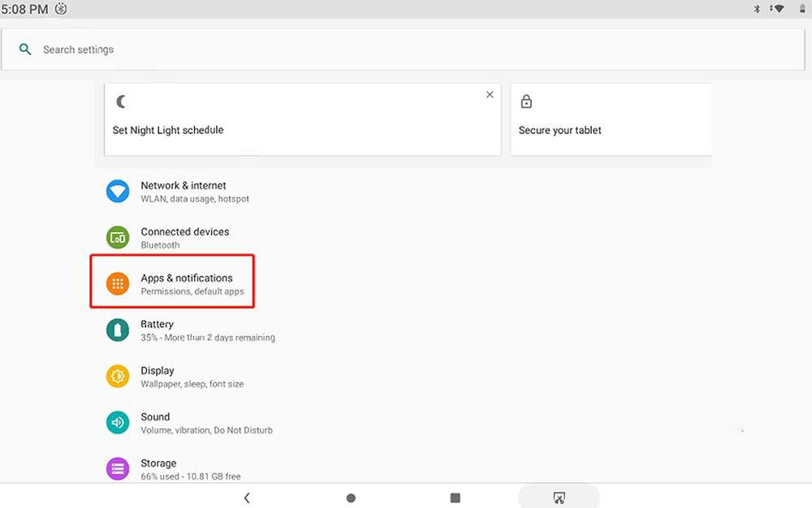Image resolution: width=812 pixels, height=508 pixels.
Task: Click the WLAN, data usage, hotspot subtitle
Action: click(x=195, y=199)
